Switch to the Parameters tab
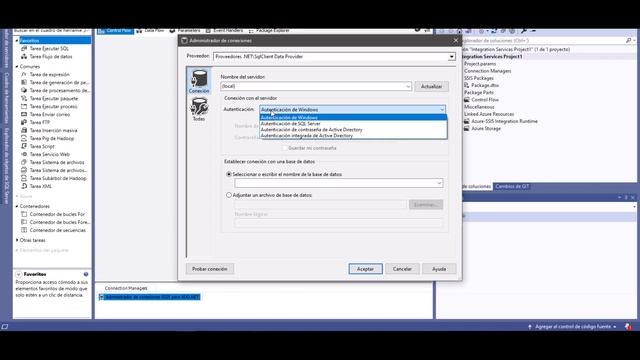 point(185,31)
